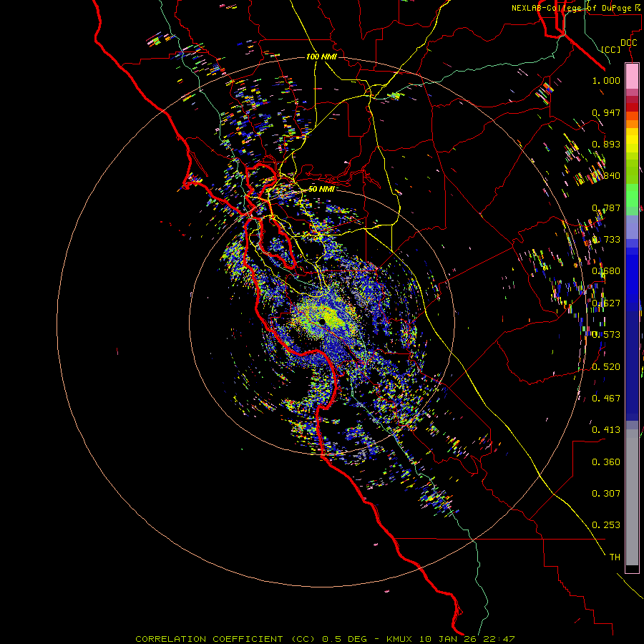Click the 0.893 color scale label

tap(606, 144)
